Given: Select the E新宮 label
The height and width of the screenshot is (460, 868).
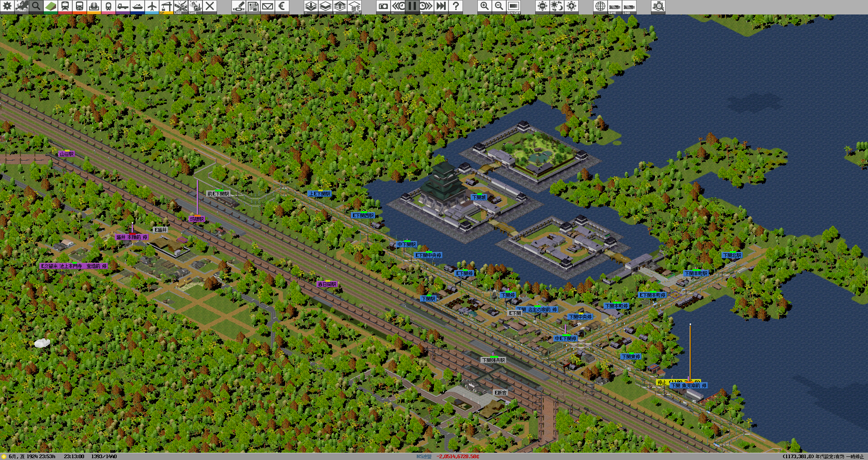Looking at the screenshot, I should 500,393.
